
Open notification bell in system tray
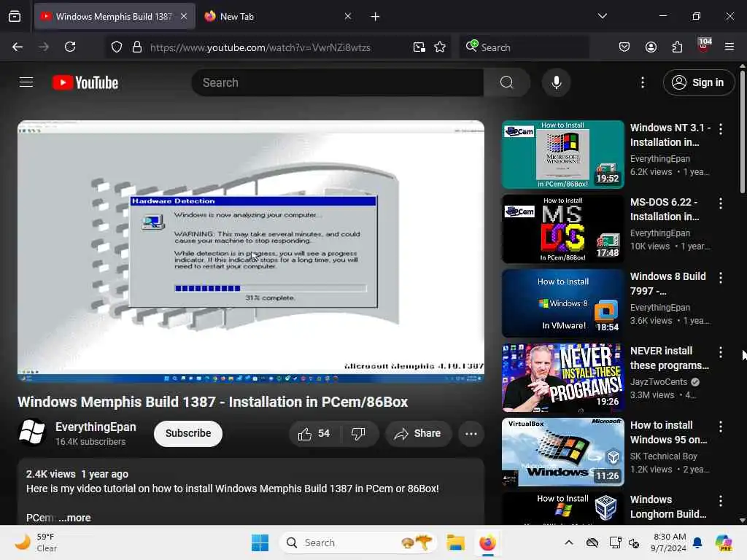click(x=697, y=542)
